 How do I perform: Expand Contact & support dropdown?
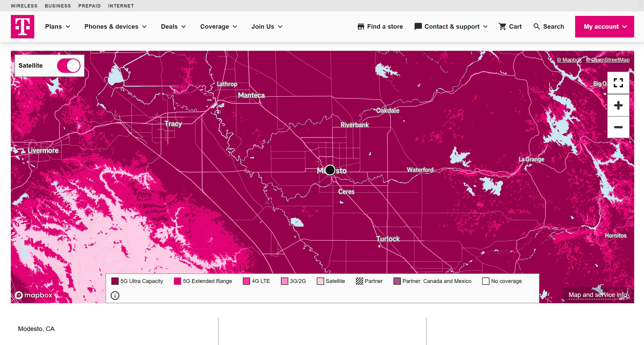click(451, 27)
